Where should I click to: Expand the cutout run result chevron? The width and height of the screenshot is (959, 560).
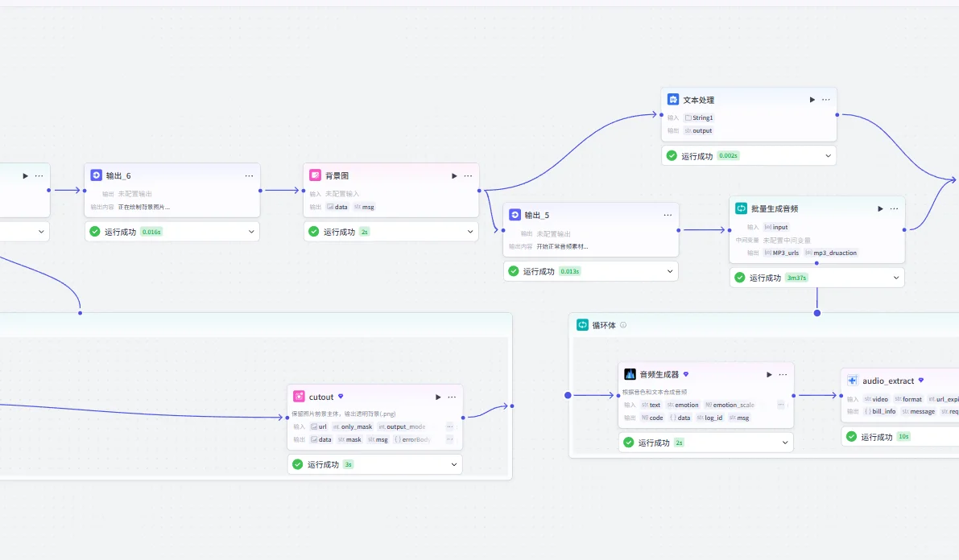click(x=454, y=464)
